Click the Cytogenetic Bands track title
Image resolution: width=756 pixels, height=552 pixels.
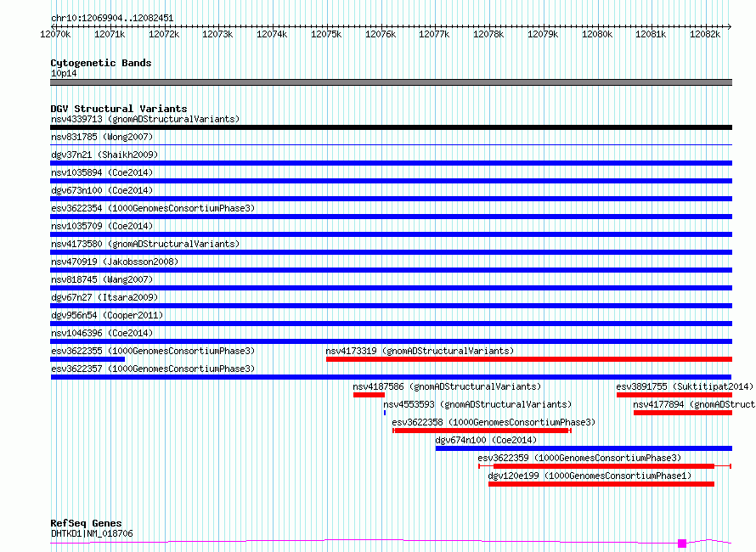click(x=101, y=63)
